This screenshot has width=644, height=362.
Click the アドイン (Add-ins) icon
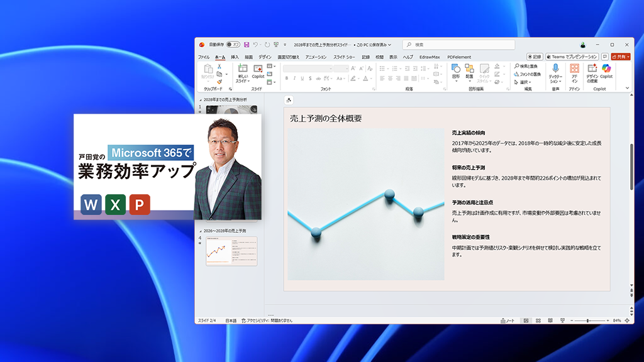tap(574, 72)
